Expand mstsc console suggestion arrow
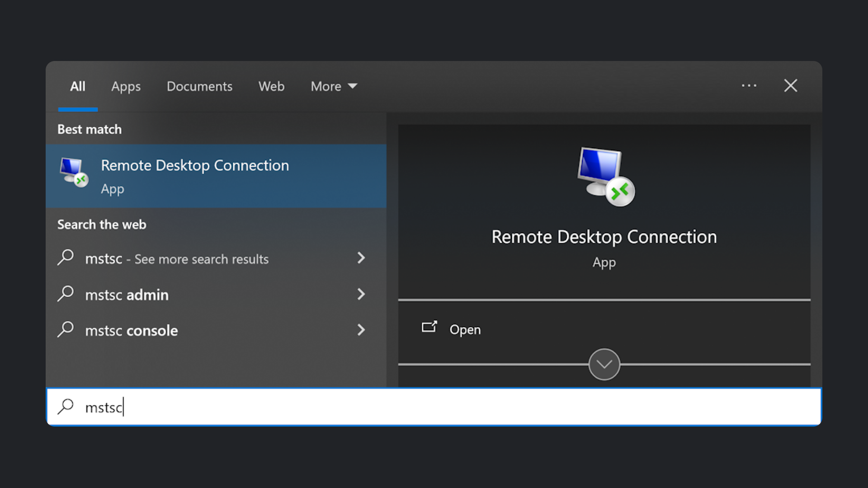This screenshot has height=488, width=868. click(361, 330)
